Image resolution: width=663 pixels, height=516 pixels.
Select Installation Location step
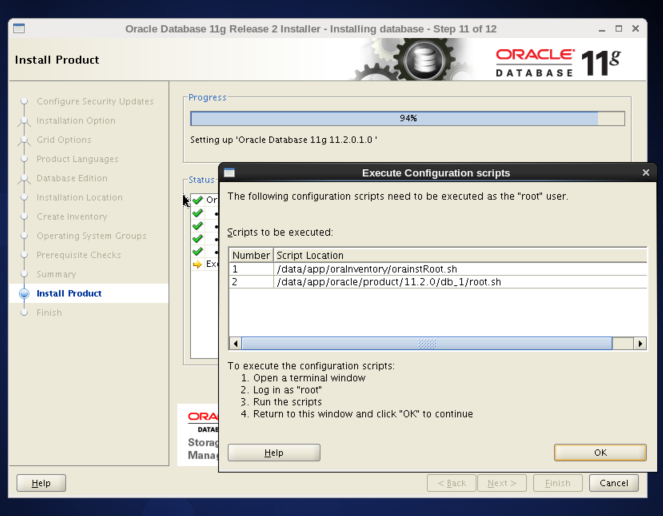[x=79, y=198]
